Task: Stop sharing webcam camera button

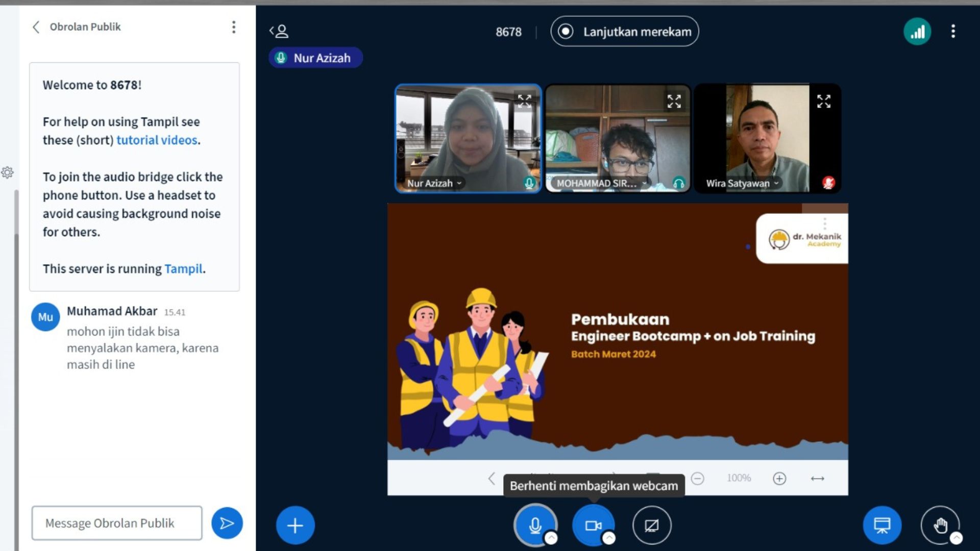Action: tap(593, 525)
